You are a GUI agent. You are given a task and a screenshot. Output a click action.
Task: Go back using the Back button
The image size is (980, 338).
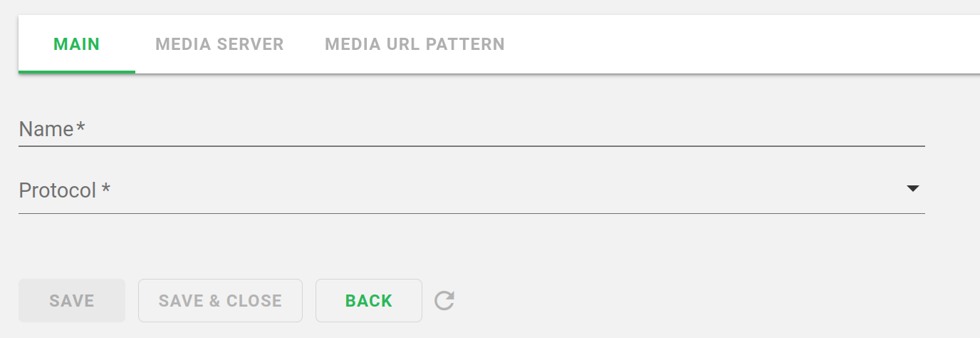point(369,301)
